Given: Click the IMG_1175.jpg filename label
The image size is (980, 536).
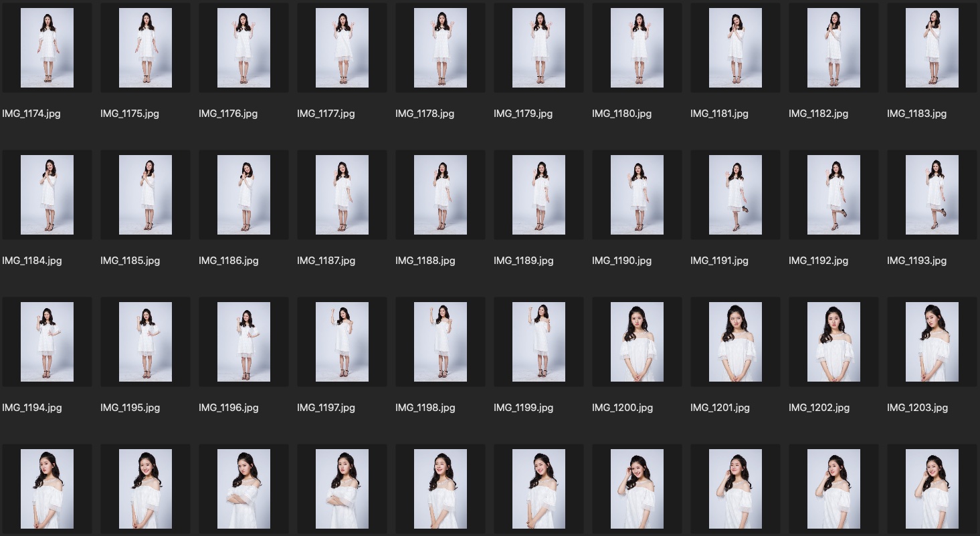Looking at the screenshot, I should pos(130,114).
